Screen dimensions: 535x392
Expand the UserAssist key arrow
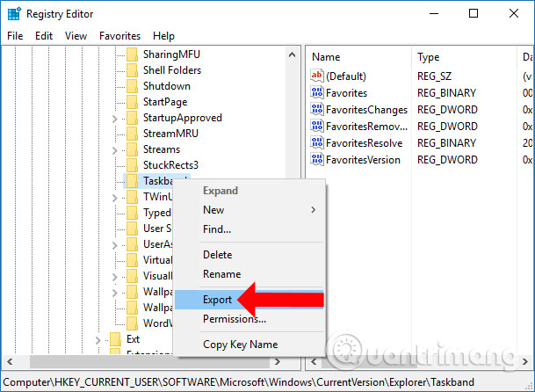(x=114, y=245)
